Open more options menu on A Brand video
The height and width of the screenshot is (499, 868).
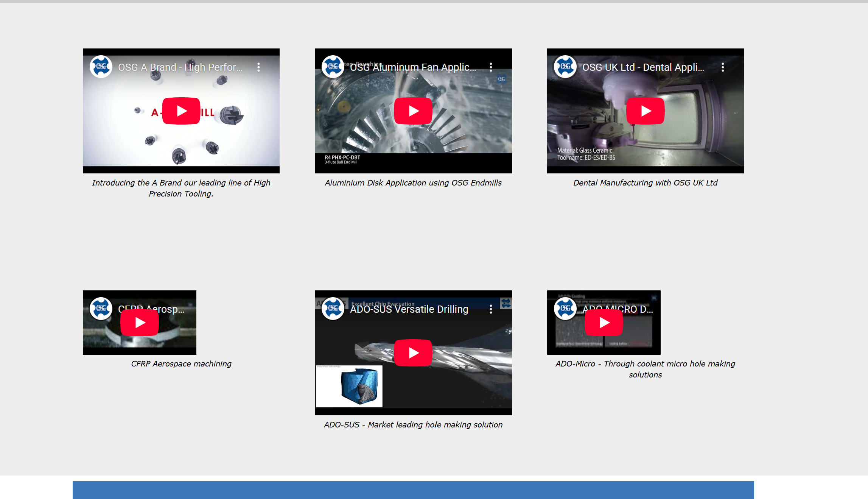(259, 67)
